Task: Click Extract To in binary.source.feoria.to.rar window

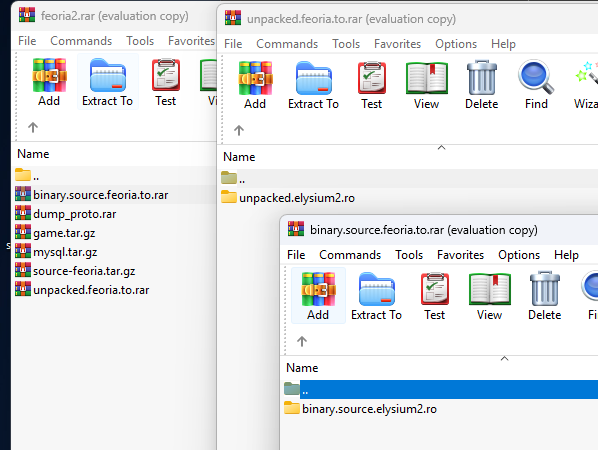Action: (x=376, y=296)
